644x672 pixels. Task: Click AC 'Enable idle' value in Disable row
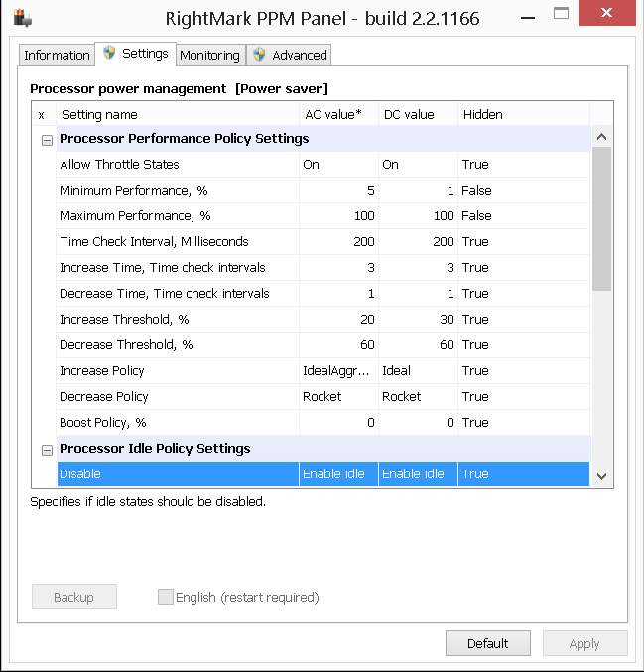[338, 474]
